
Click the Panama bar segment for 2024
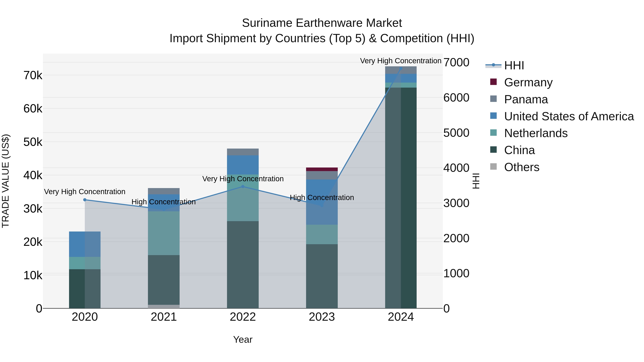pyautogui.click(x=401, y=70)
